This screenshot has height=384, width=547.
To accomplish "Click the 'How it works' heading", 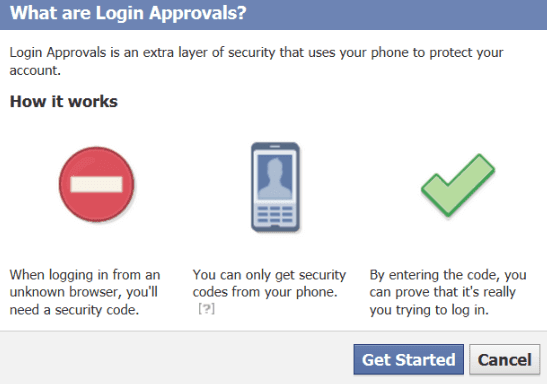I will click(64, 101).
